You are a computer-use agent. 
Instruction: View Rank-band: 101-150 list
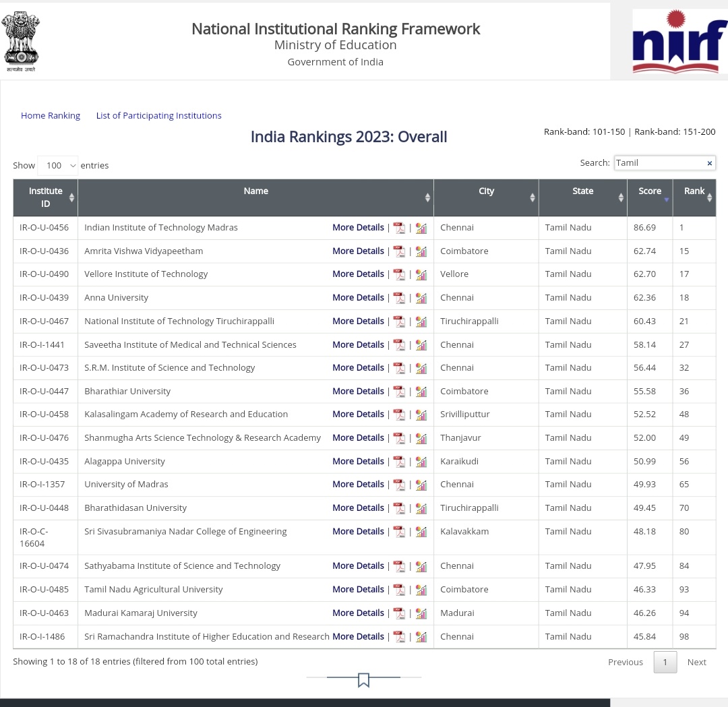(584, 132)
